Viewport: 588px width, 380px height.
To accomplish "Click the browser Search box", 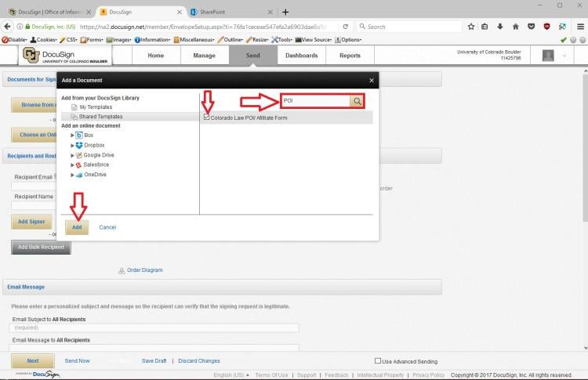I will pos(409,27).
